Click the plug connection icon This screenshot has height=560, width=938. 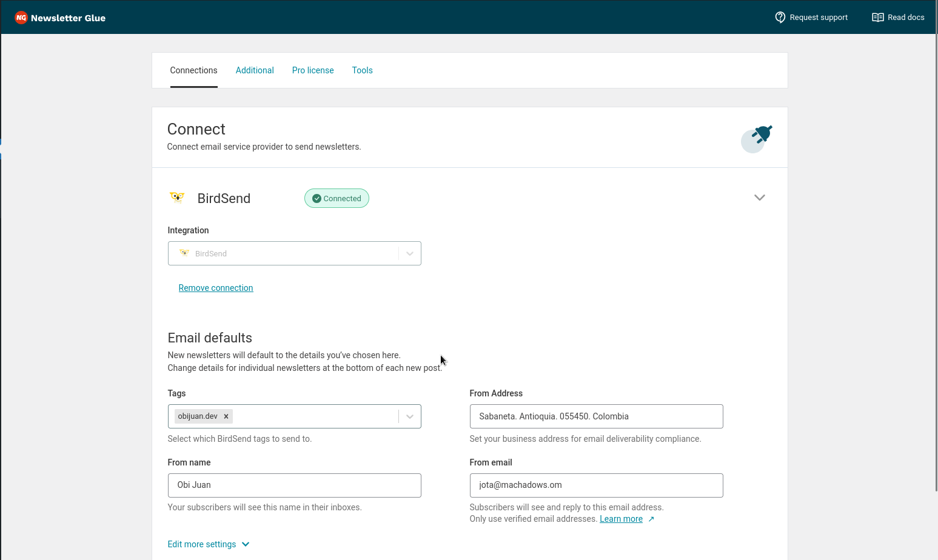[x=757, y=139]
